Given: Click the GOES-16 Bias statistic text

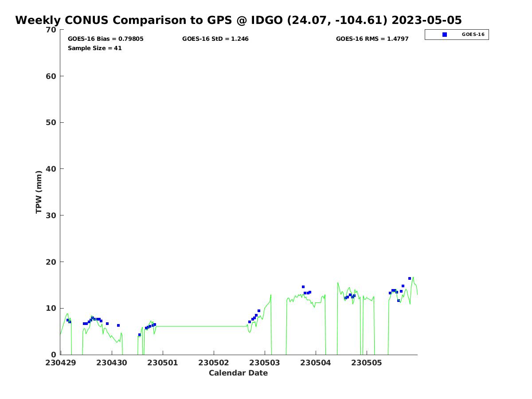Looking at the screenshot, I should click(x=106, y=39).
